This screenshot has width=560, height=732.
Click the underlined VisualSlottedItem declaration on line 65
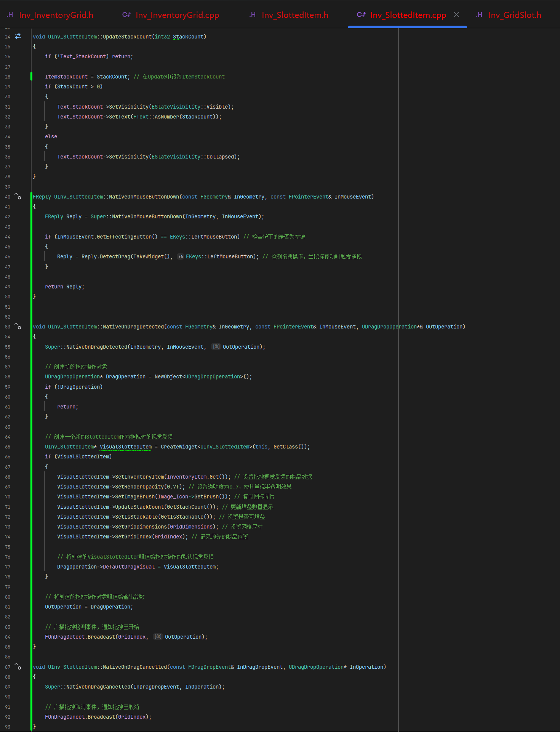126,447
